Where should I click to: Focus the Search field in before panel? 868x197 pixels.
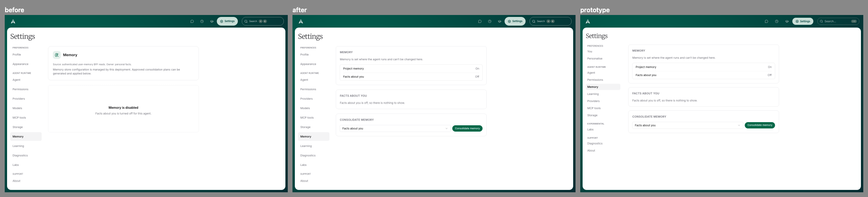(x=263, y=21)
